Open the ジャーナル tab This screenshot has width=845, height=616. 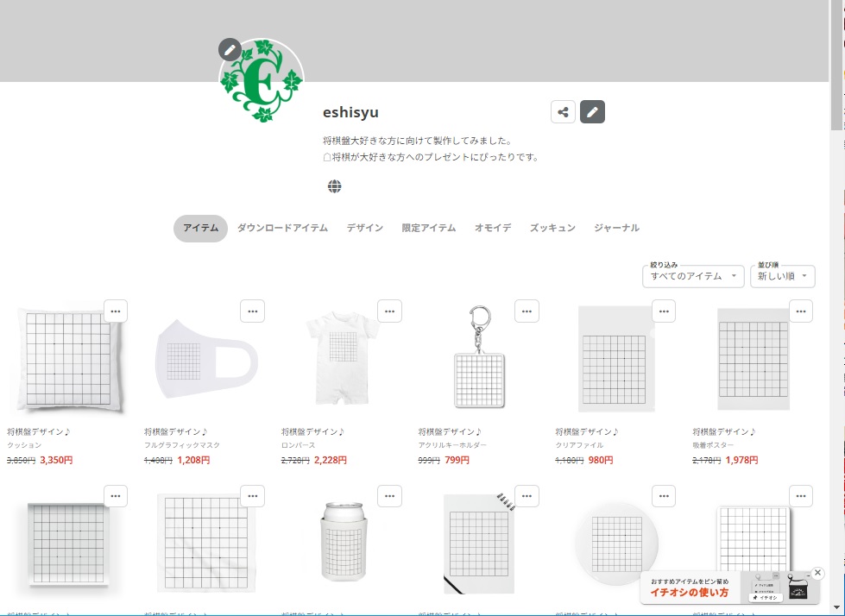(x=616, y=228)
